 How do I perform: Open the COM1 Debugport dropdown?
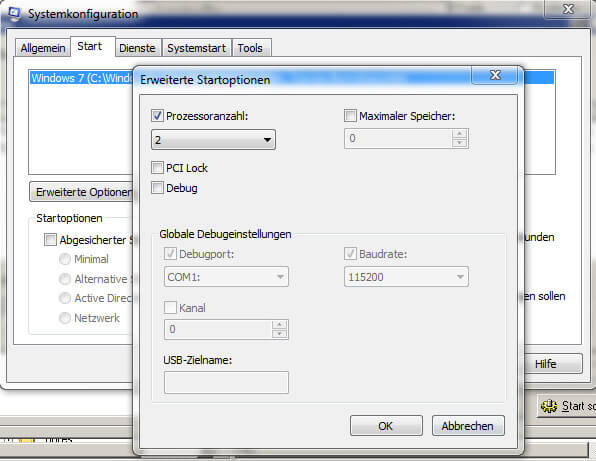pyautogui.click(x=226, y=277)
